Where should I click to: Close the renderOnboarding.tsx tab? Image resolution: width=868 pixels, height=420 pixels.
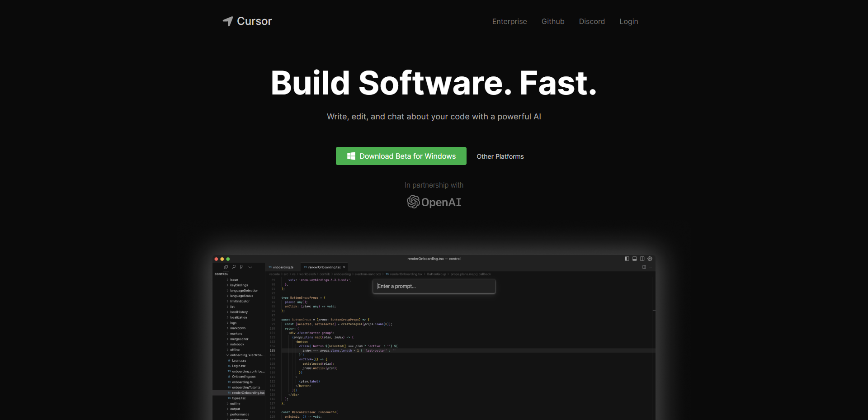pyautogui.click(x=344, y=267)
